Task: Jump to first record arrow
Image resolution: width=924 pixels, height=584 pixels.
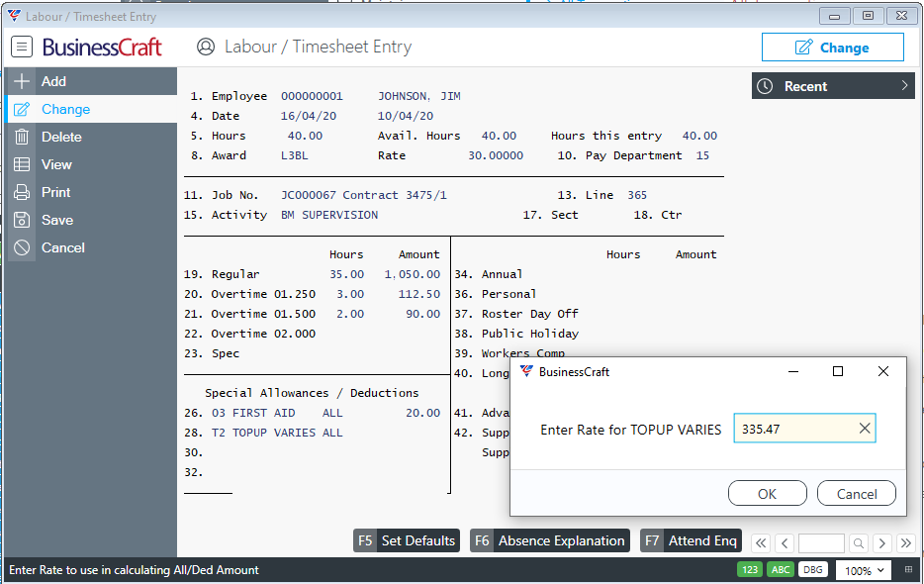Action: tap(762, 542)
